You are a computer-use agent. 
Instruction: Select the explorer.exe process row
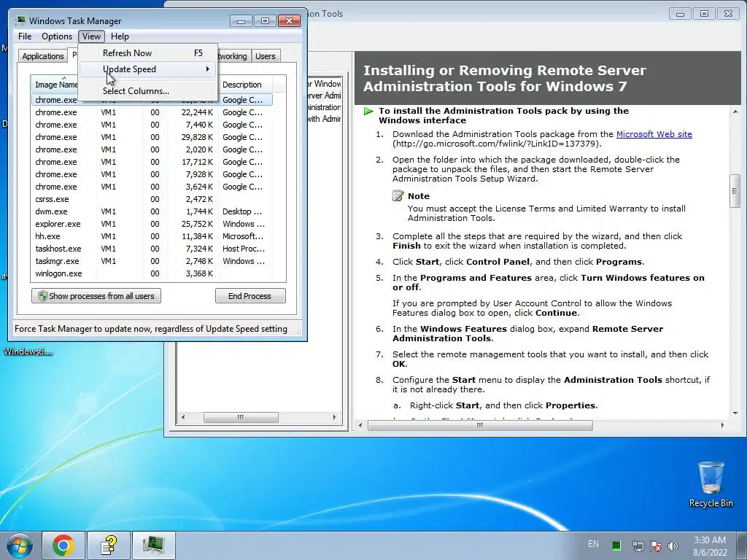[152, 224]
